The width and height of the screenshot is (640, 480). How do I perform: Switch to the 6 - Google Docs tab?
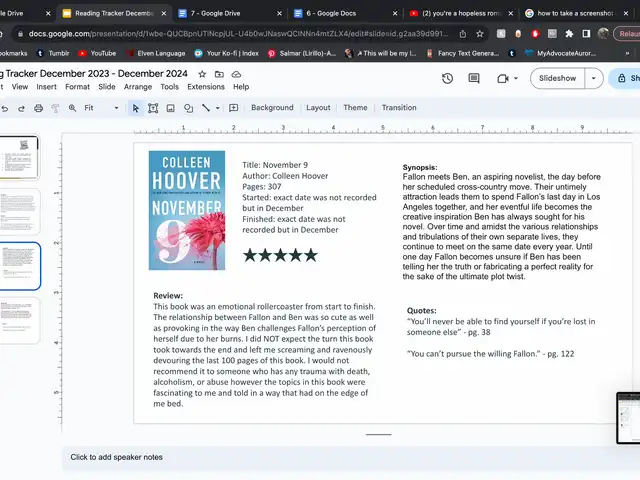(x=341, y=14)
